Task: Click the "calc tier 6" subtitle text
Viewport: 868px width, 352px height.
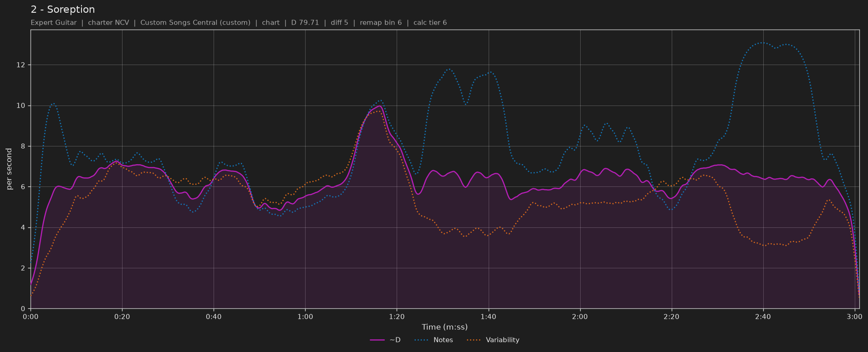Action: (430, 23)
